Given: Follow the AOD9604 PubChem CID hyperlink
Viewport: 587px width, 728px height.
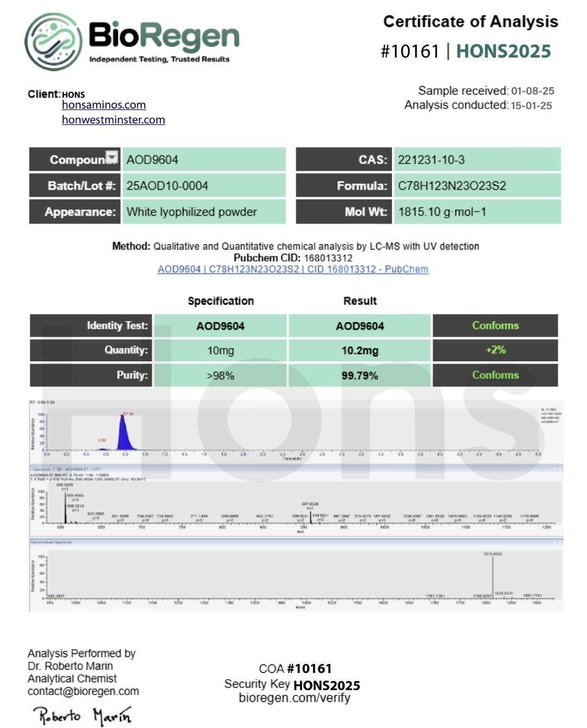Looking at the screenshot, I should [x=293, y=269].
